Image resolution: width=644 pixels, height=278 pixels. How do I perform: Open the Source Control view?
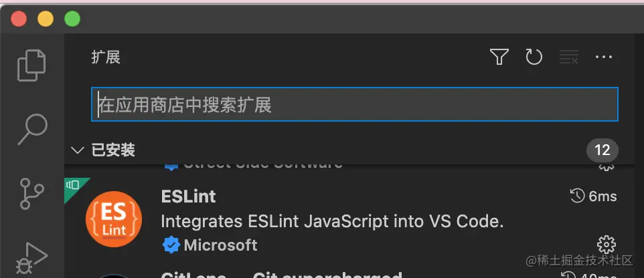click(x=32, y=194)
